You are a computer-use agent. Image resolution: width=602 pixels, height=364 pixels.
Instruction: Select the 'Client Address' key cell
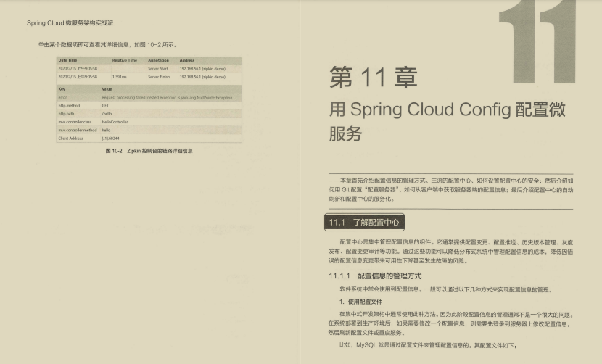(x=70, y=138)
